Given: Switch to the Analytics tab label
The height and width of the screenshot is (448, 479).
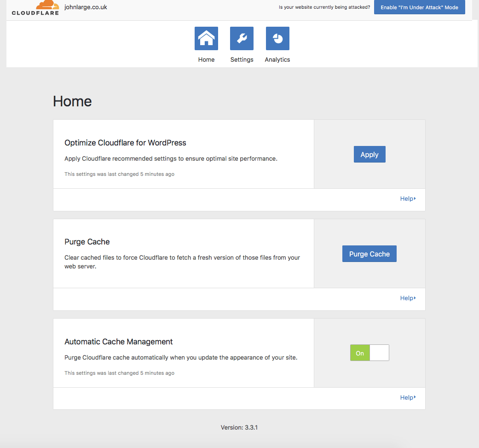Looking at the screenshot, I should 277,59.
